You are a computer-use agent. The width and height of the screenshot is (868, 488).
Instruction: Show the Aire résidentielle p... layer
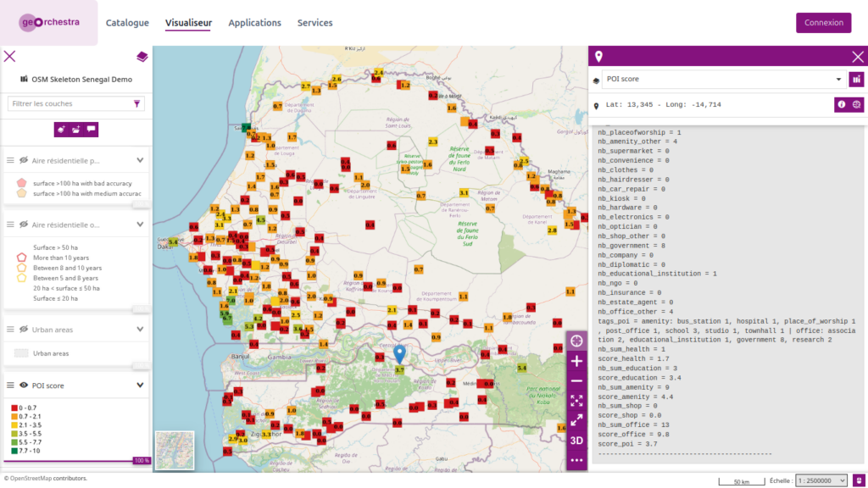tap(24, 160)
